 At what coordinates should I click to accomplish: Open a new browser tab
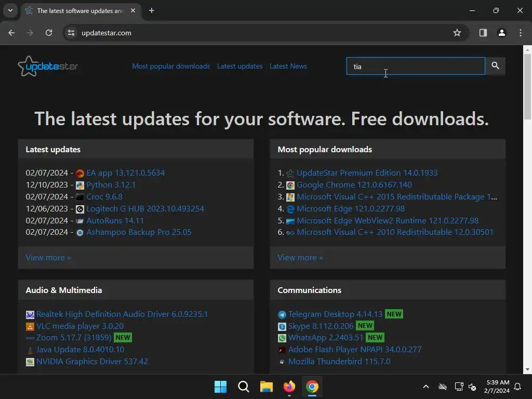pyautogui.click(x=152, y=10)
